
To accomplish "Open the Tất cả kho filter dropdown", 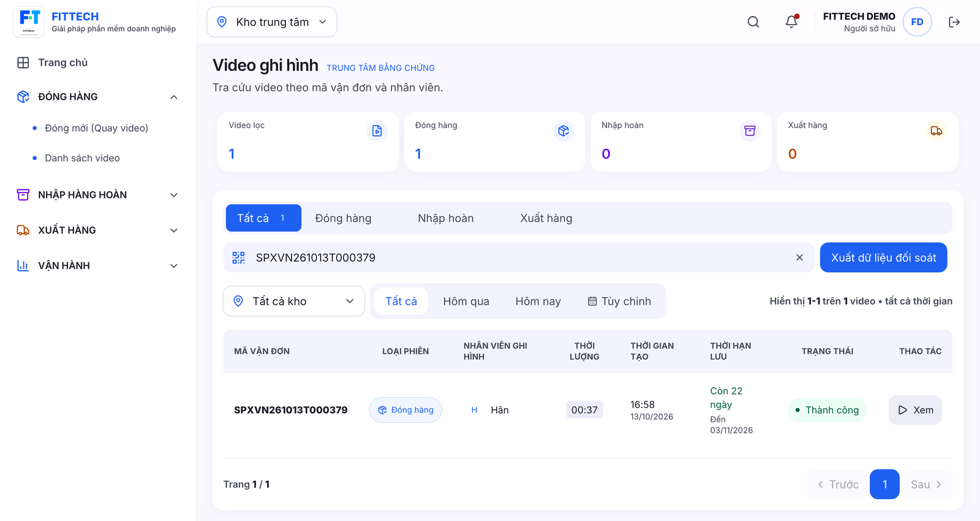I will pos(294,301).
